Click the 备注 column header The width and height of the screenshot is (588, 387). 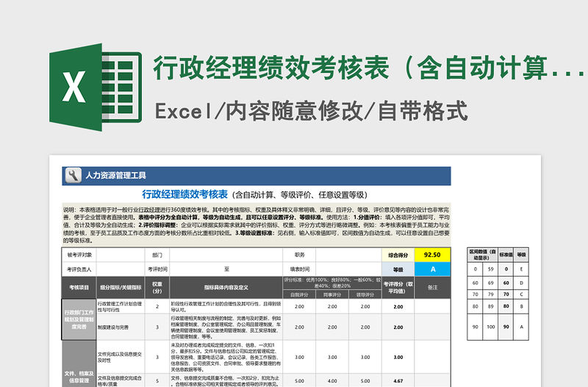coord(432,288)
